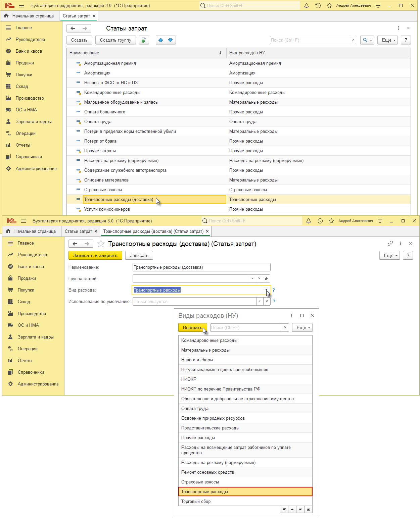Select Списание материалов row

click(238, 180)
